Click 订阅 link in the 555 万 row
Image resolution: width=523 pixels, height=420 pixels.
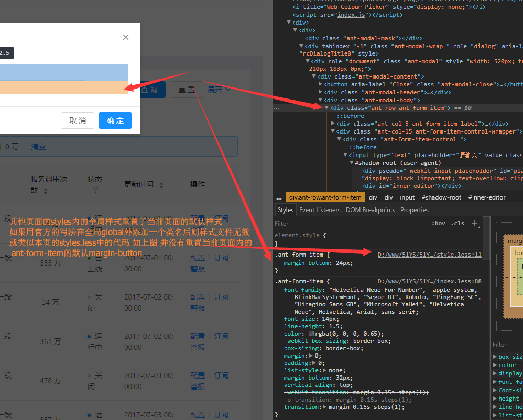click(221, 258)
